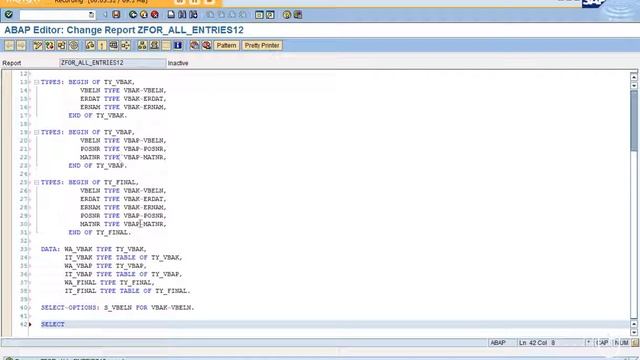The height and width of the screenshot is (360, 640).
Task: Click line number 33 in the gutter
Action: pyautogui.click(x=23, y=249)
